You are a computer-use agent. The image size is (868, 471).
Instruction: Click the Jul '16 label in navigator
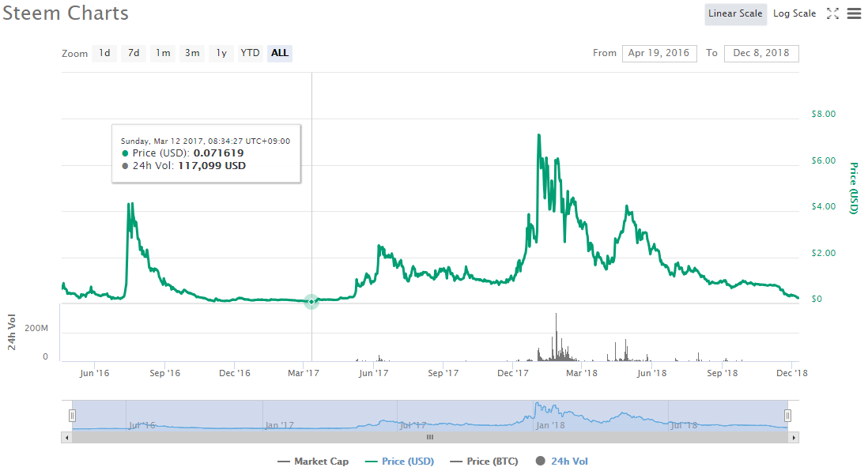pos(142,426)
